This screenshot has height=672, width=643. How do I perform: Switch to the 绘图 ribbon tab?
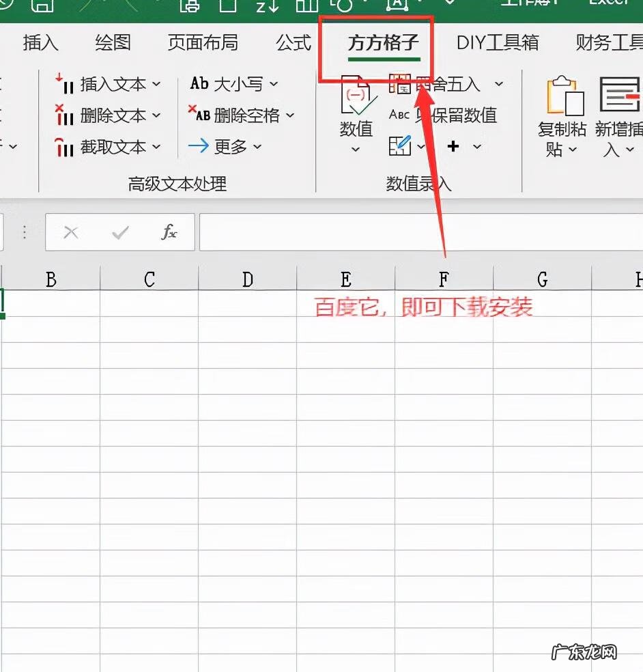coord(113,43)
